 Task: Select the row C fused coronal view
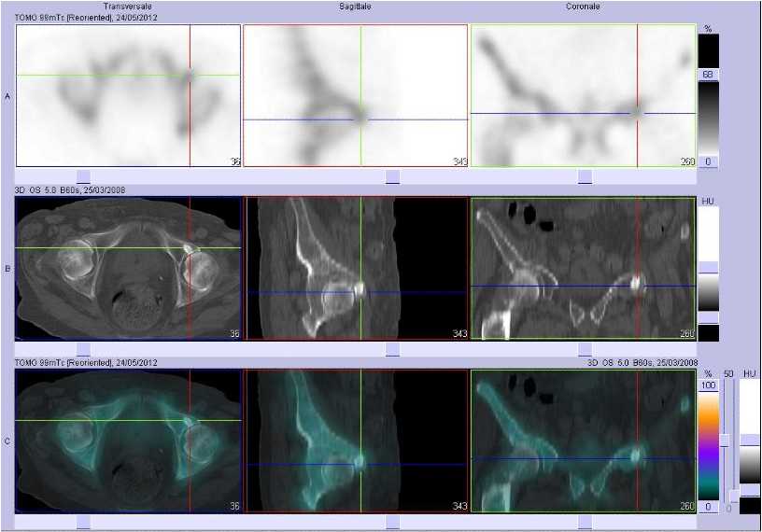point(583,441)
